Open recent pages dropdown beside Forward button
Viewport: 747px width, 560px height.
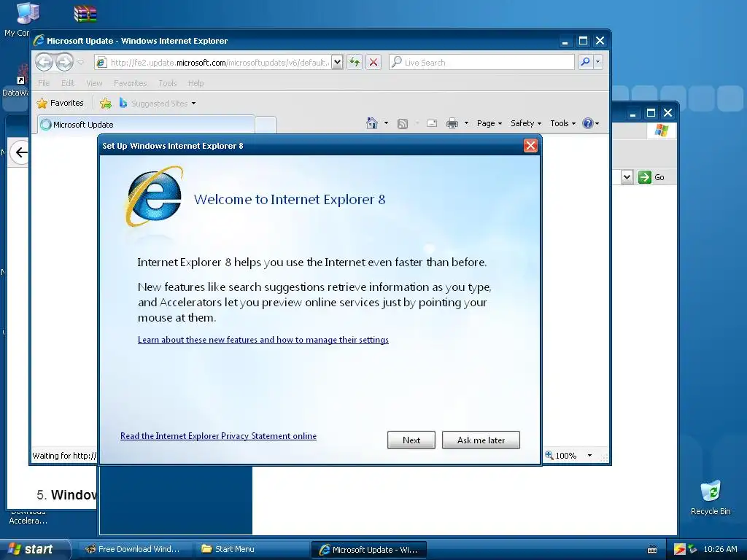click(80, 63)
